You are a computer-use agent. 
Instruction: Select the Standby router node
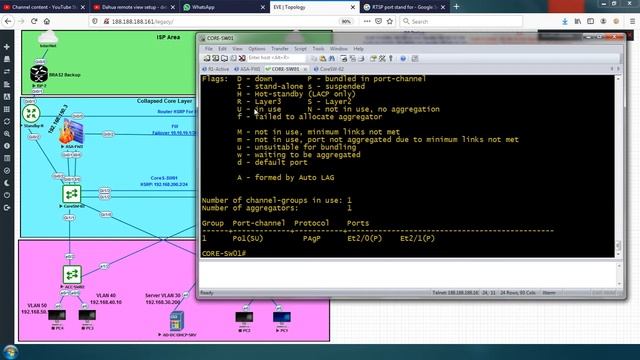click(x=31, y=113)
